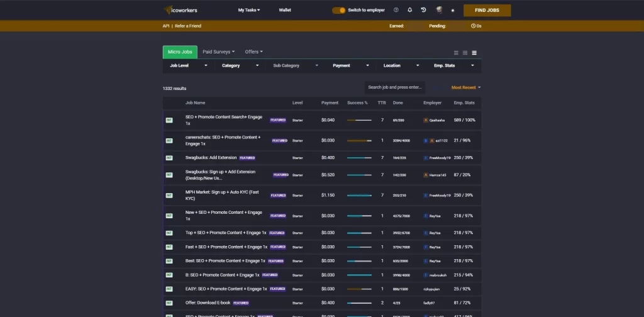Switch to the Micro Jobs tab
The height and width of the screenshot is (317, 644).
click(180, 52)
